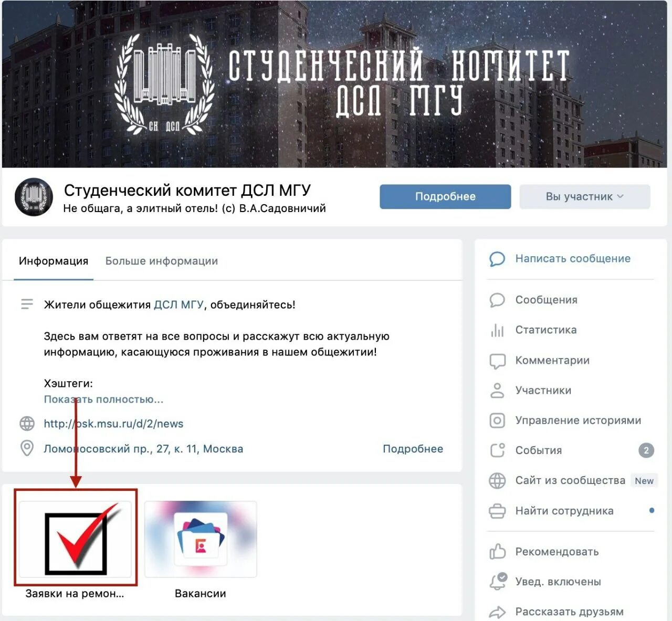Open Статистика bar chart icon
Viewport: 672px width, 621px height.
coord(497,330)
